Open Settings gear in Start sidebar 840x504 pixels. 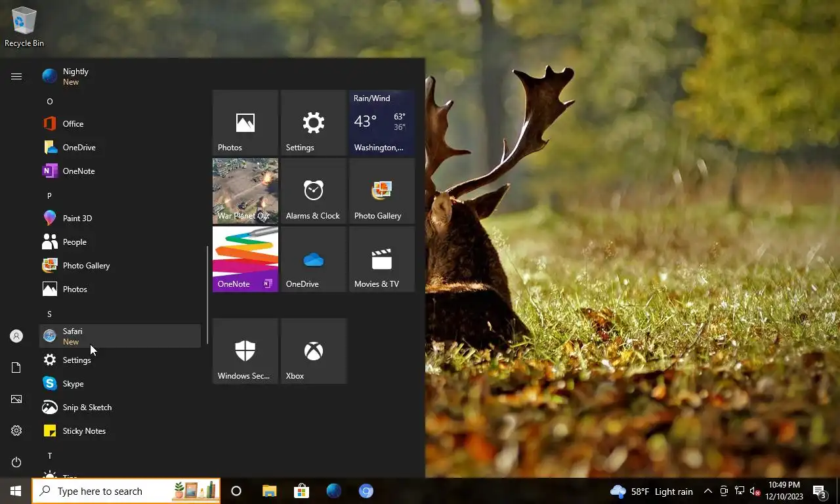16,430
